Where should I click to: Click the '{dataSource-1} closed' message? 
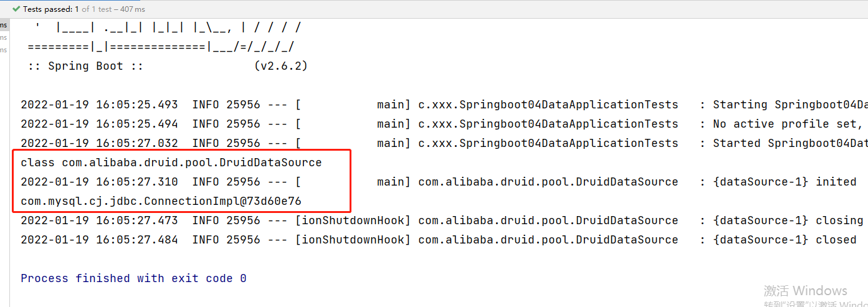point(785,240)
